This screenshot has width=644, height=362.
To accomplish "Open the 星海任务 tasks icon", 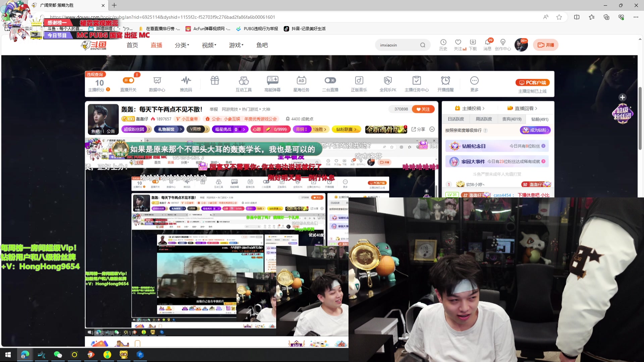I will tap(301, 83).
